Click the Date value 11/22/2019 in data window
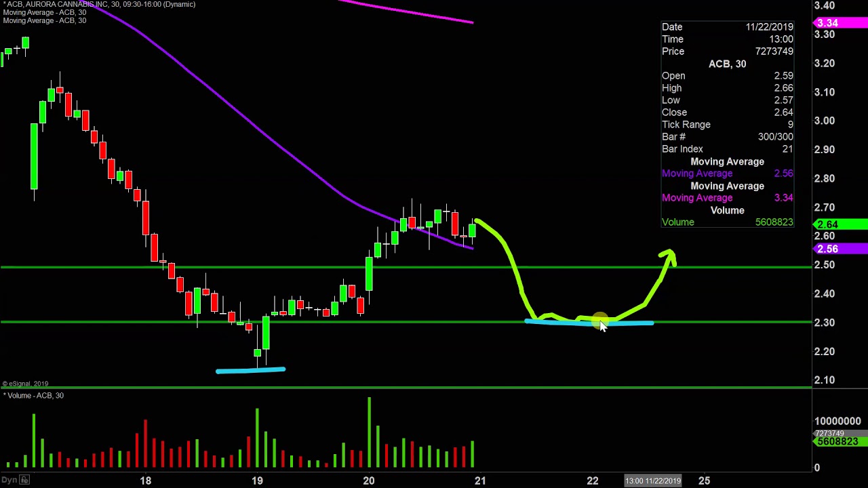This screenshot has width=868, height=488. [770, 27]
